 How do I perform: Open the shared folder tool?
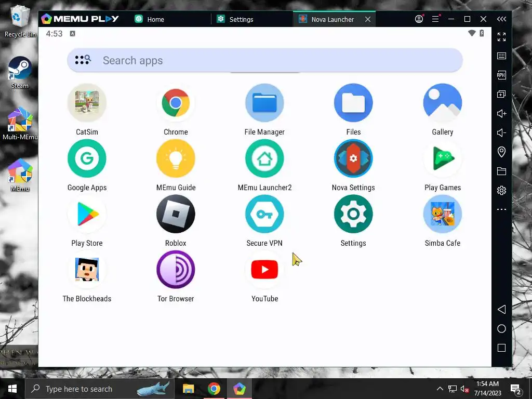coord(501,171)
